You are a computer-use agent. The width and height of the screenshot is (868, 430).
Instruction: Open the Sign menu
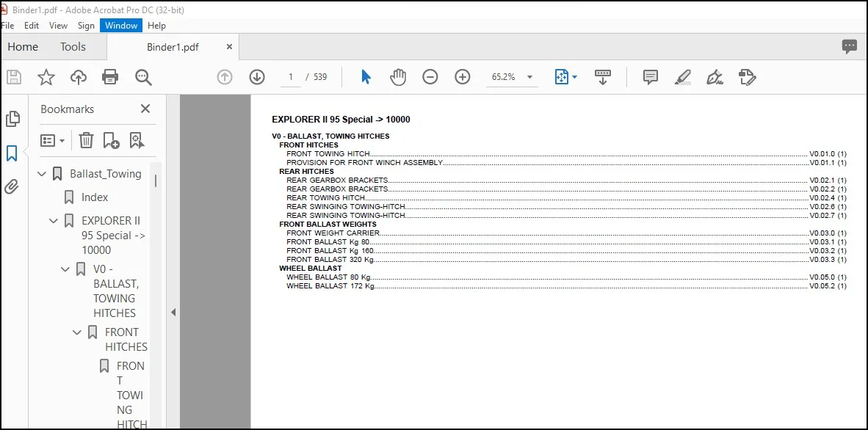(x=86, y=26)
